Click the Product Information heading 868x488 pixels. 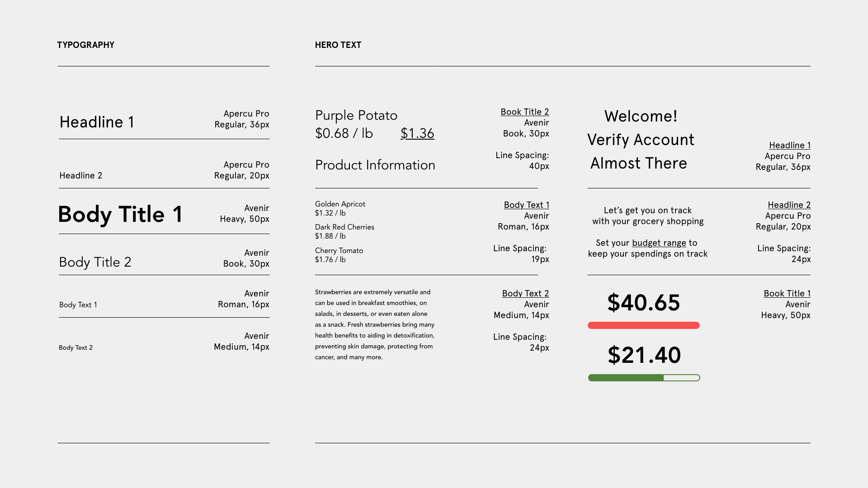click(x=375, y=165)
